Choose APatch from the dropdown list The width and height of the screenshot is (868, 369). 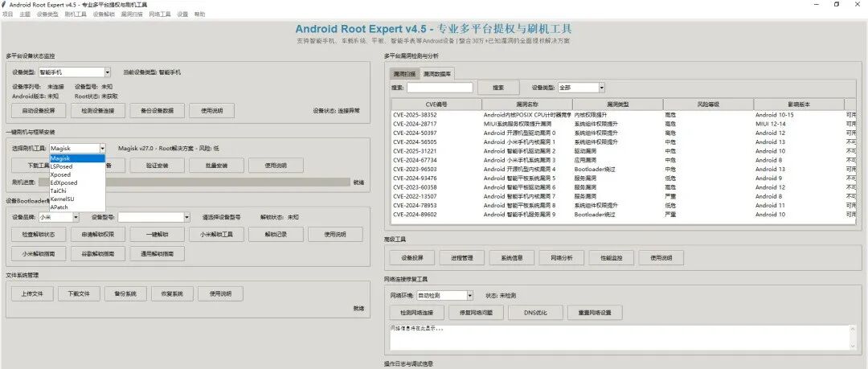tap(77, 207)
